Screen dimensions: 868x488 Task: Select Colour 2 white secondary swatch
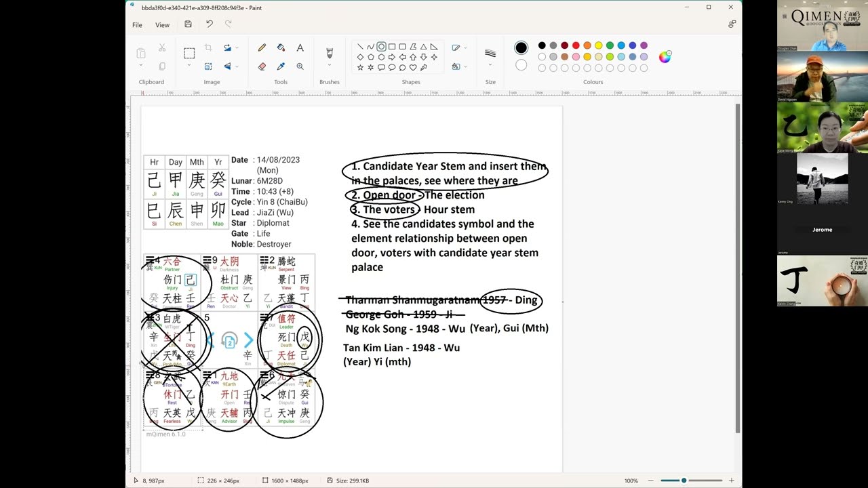tap(521, 65)
